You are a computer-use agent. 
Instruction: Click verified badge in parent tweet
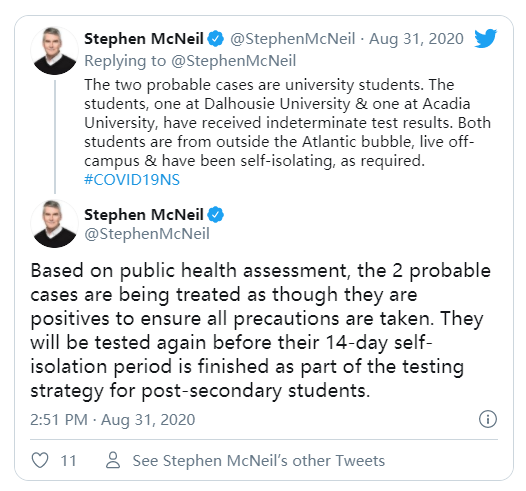tap(215, 39)
